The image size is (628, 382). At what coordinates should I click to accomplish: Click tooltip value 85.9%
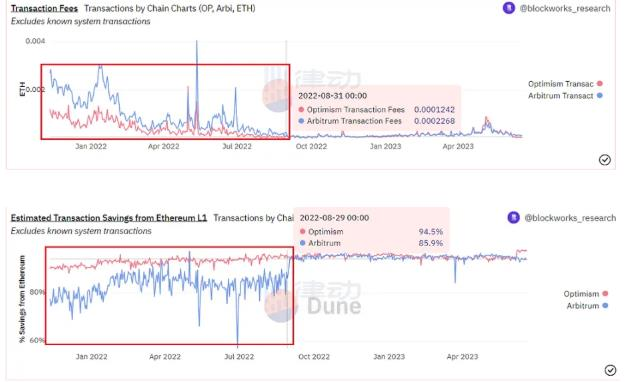click(x=431, y=243)
